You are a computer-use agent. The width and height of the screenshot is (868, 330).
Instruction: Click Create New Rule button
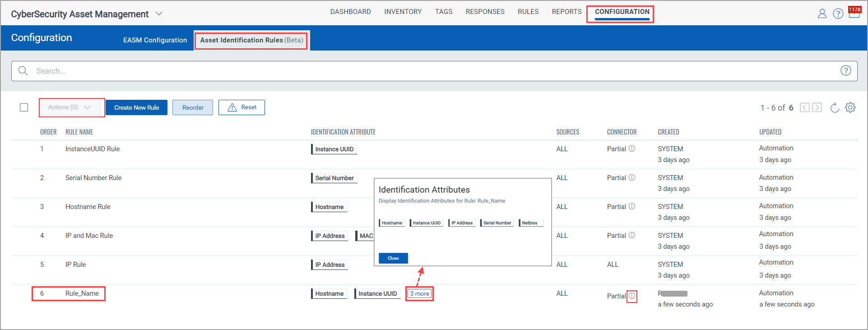pyautogui.click(x=137, y=107)
